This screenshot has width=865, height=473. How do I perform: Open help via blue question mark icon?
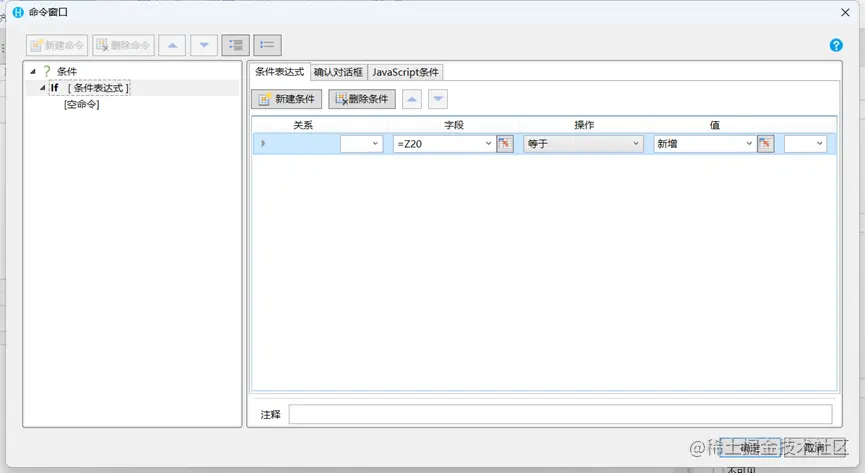[x=836, y=45]
